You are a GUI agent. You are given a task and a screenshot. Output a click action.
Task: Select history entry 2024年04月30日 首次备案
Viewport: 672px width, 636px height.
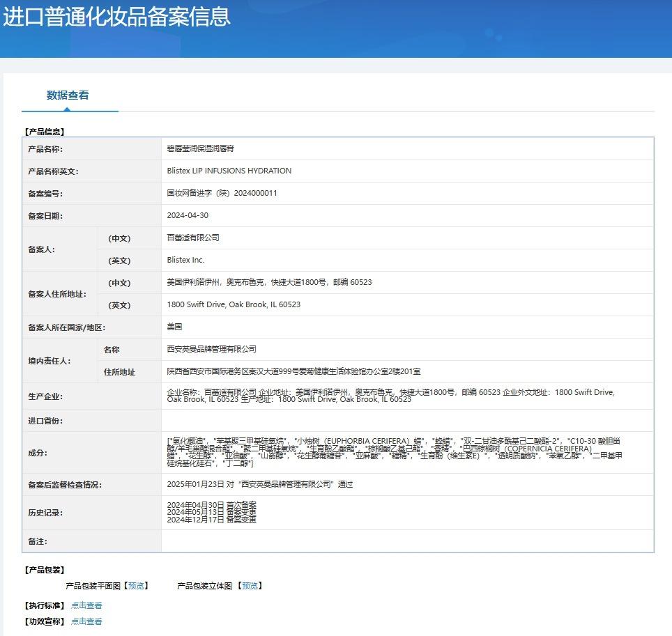[212, 505]
